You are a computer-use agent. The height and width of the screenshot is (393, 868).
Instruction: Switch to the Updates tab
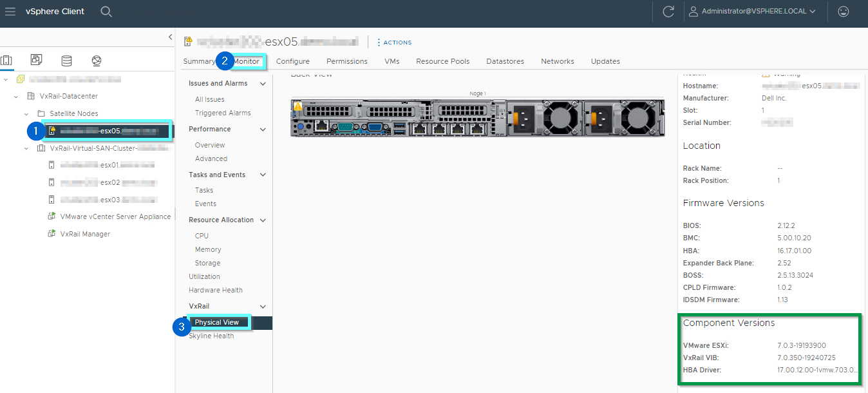point(606,61)
